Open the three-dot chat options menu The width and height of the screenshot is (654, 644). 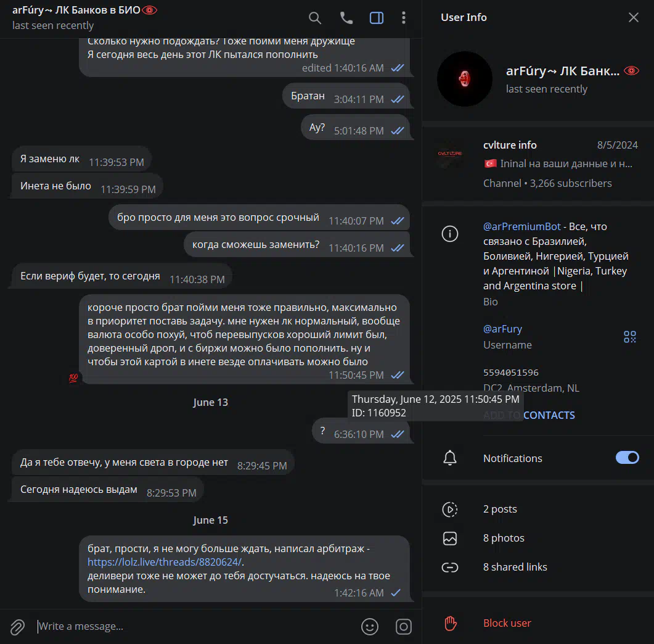(403, 17)
